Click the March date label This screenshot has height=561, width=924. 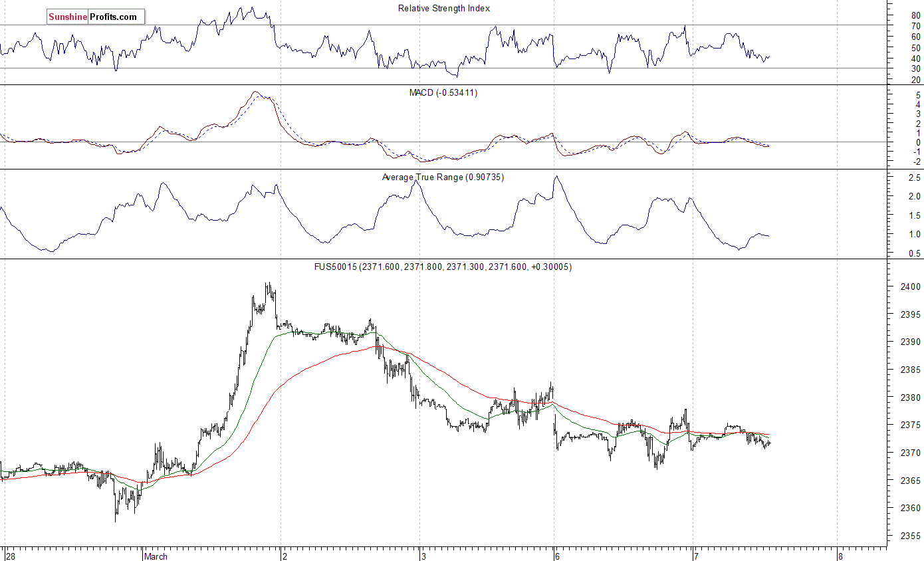pyautogui.click(x=157, y=556)
